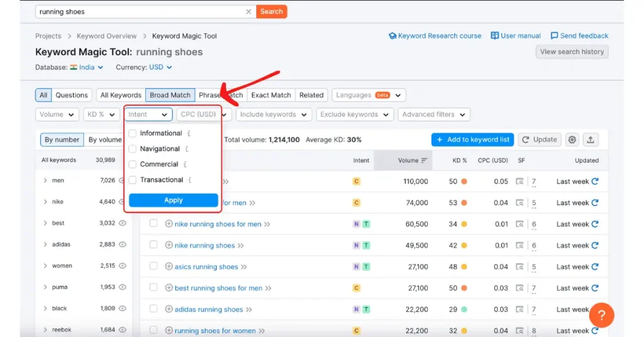This screenshot has width=644, height=337.
Task: Refresh the nike running shoes row
Action: coord(595,245)
